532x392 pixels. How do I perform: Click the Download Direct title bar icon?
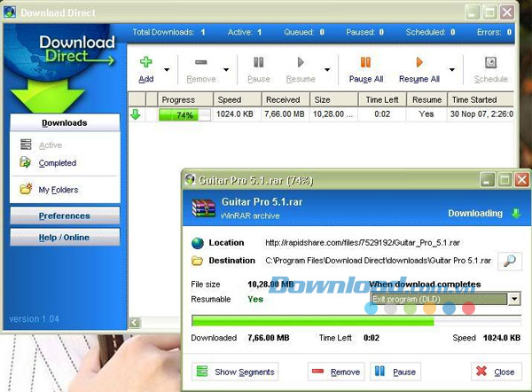tap(10, 12)
